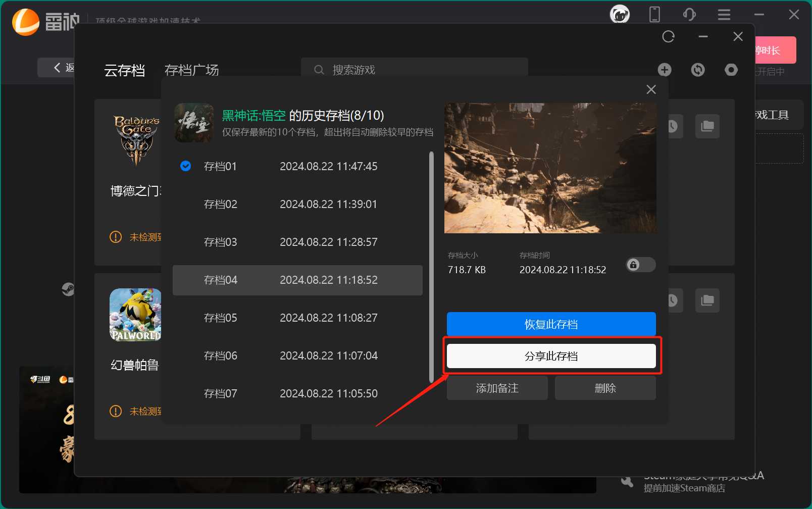The width and height of the screenshot is (812, 509).
Task: Click the mobile phone icon in title bar
Action: click(x=654, y=15)
